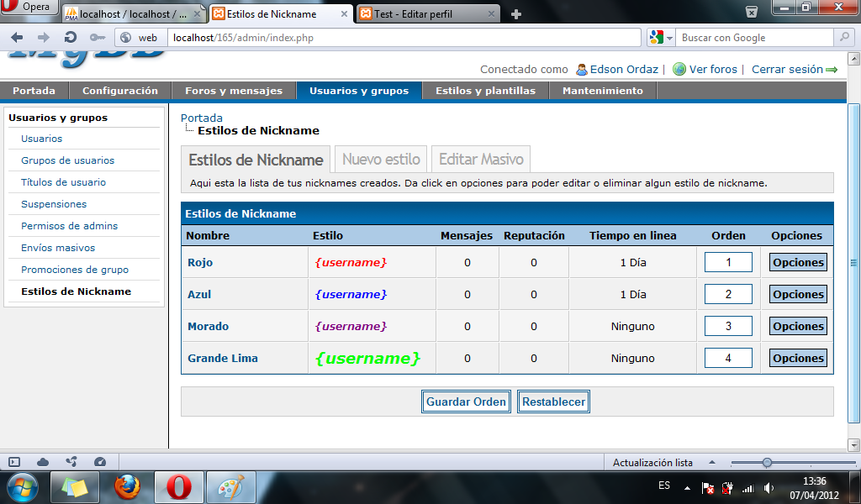
Task: Select Grupos de usuarios in sidebar
Action: click(x=67, y=160)
